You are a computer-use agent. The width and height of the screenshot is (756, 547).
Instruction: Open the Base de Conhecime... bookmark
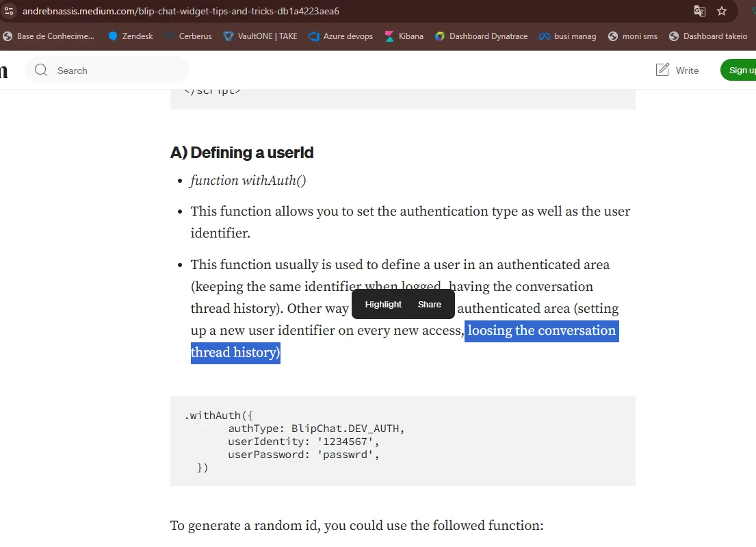[x=48, y=36]
